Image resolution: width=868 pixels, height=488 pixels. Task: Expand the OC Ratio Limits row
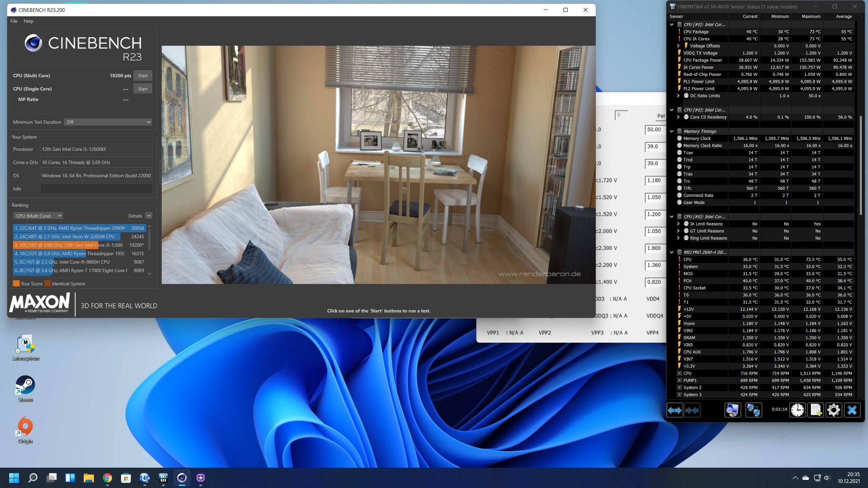pos(678,96)
